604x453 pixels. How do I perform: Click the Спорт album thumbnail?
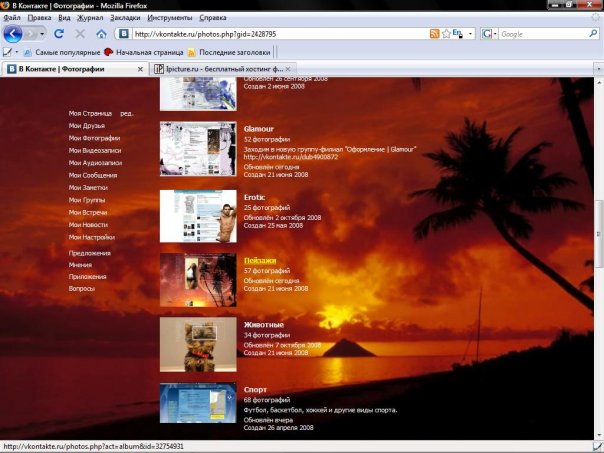click(x=198, y=403)
